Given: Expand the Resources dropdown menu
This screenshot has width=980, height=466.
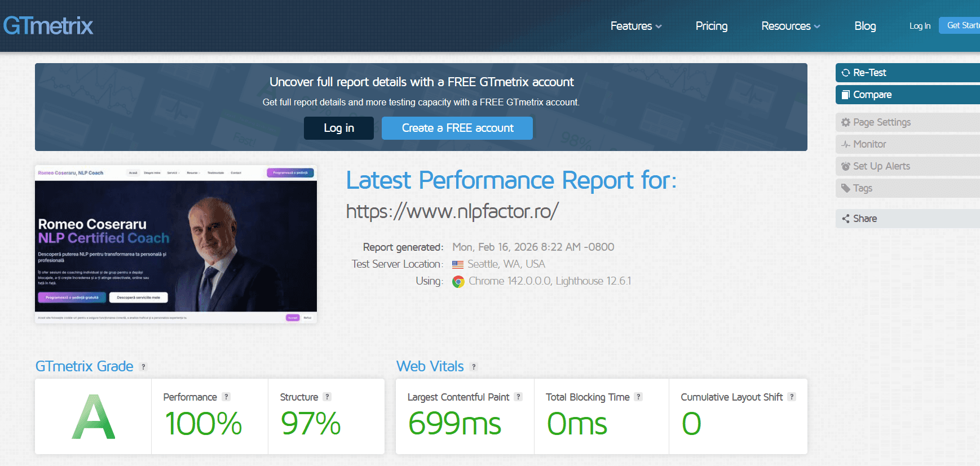Looking at the screenshot, I should 791,26.
